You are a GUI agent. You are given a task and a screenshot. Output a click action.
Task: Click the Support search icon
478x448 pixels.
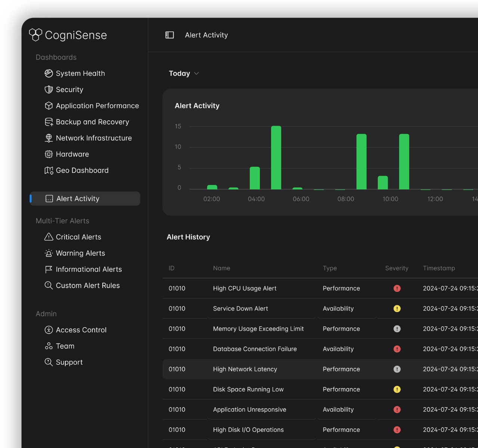[x=49, y=362]
